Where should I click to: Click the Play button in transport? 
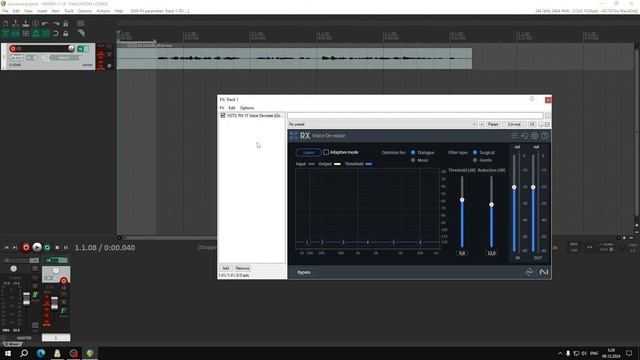click(x=37, y=247)
